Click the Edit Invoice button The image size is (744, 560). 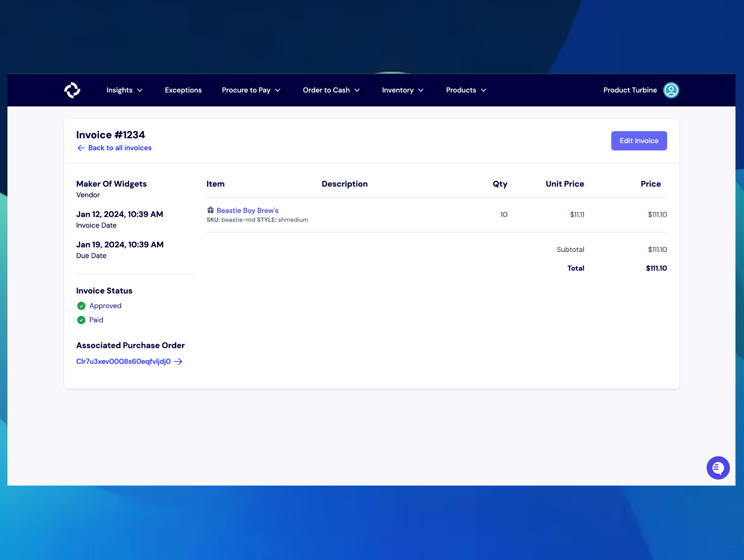(639, 140)
